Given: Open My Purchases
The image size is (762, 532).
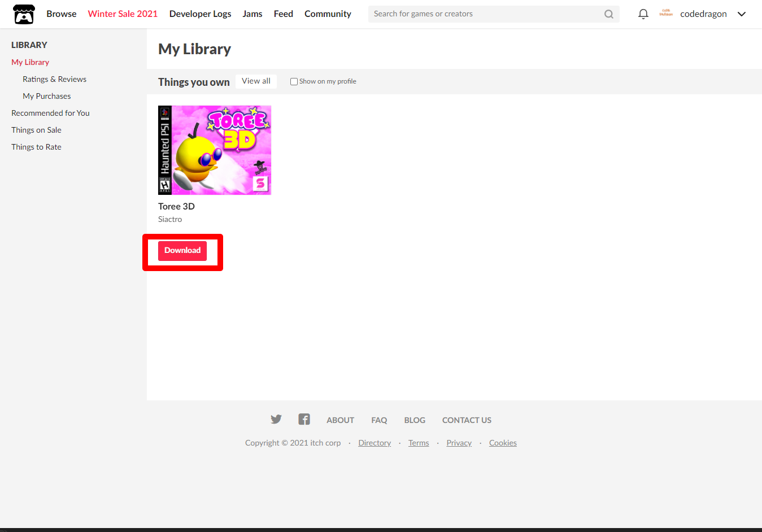Looking at the screenshot, I should (x=47, y=96).
